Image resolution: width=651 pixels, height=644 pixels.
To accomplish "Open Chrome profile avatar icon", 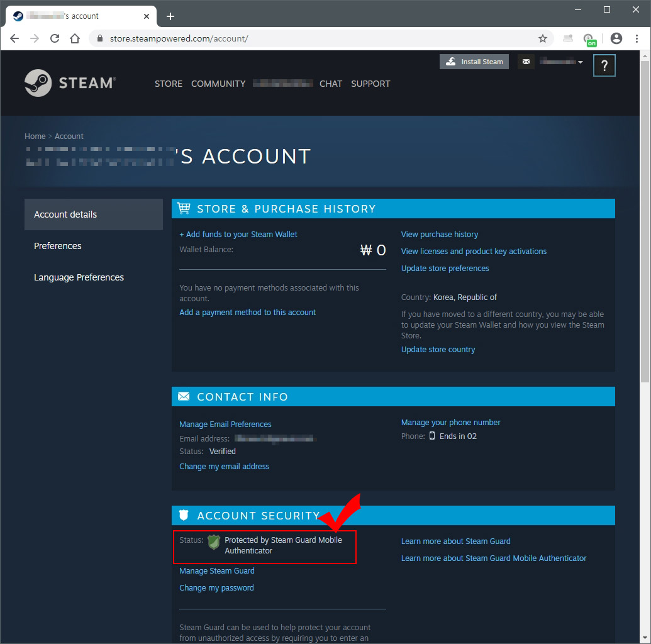I will (x=616, y=38).
